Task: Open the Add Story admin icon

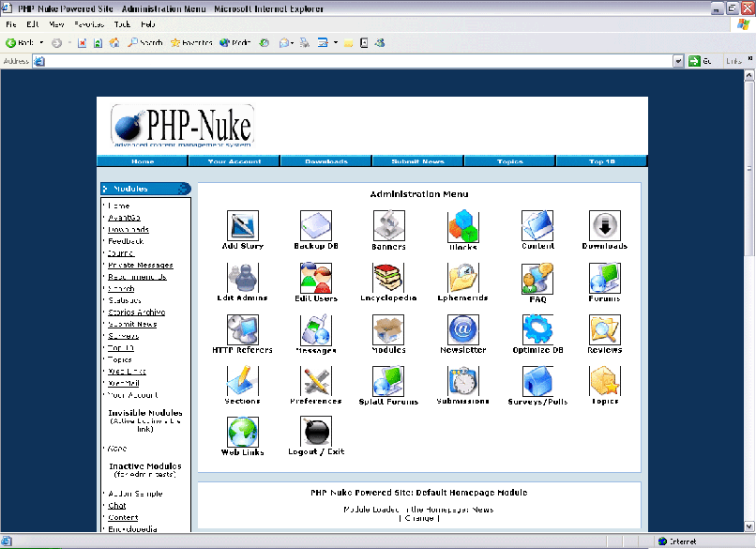Action: (242, 225)
